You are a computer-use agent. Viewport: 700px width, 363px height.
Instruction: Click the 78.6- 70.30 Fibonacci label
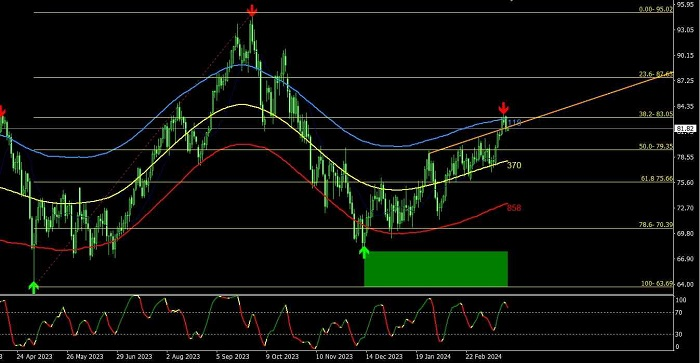655,225
